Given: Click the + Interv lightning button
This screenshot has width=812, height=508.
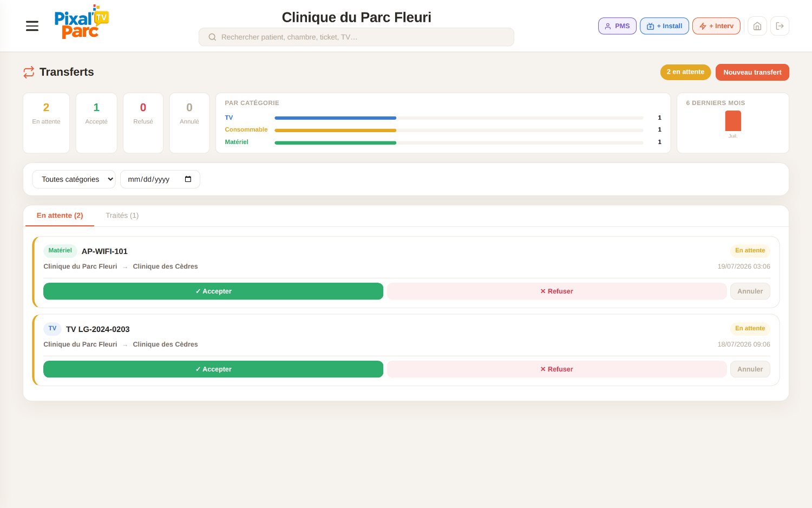Looking at the screenshot, I should pos(716,26).
